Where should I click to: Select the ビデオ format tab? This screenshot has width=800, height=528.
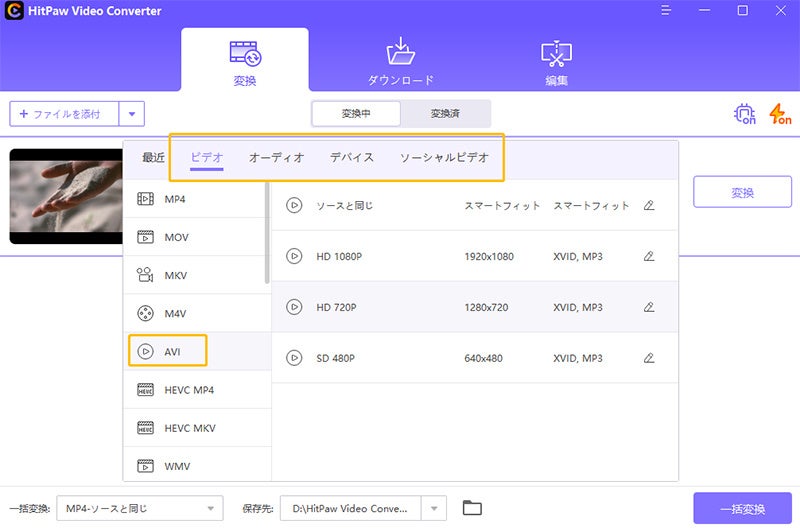point(207,157)
